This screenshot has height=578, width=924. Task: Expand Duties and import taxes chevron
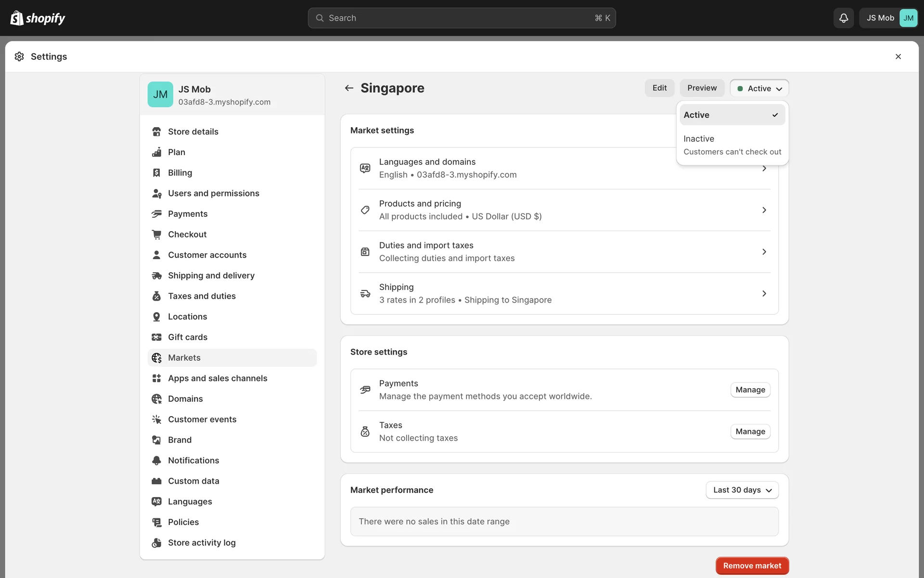click(764, 252)
